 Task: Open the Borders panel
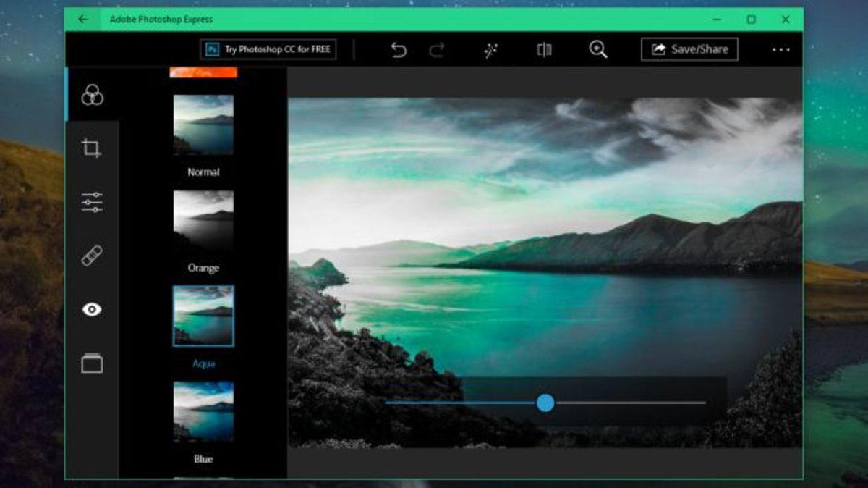pyautogui.click(x=92, y=364)
